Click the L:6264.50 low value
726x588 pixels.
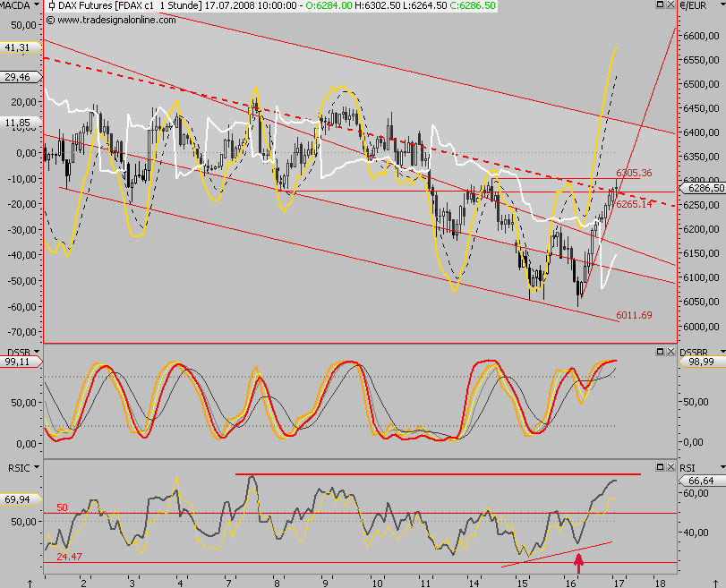[425, 5]
